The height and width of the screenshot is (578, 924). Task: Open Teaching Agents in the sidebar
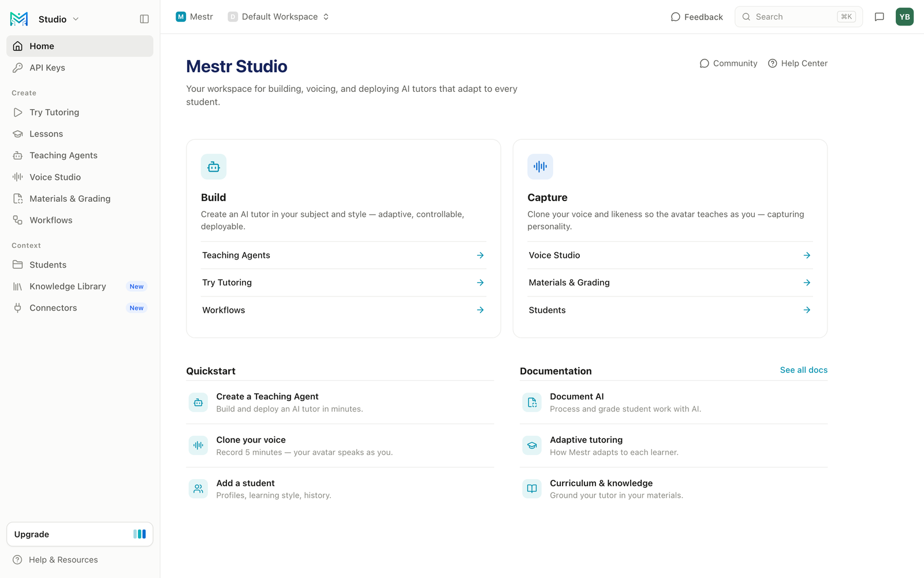[80, 155]
